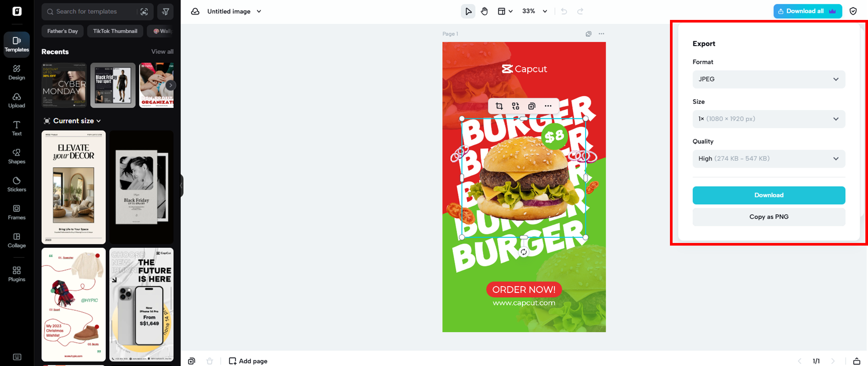Click duplicate page icon in bottom bar
The width and height of the screenshot is (868, 366).
[x=192, y=361]
